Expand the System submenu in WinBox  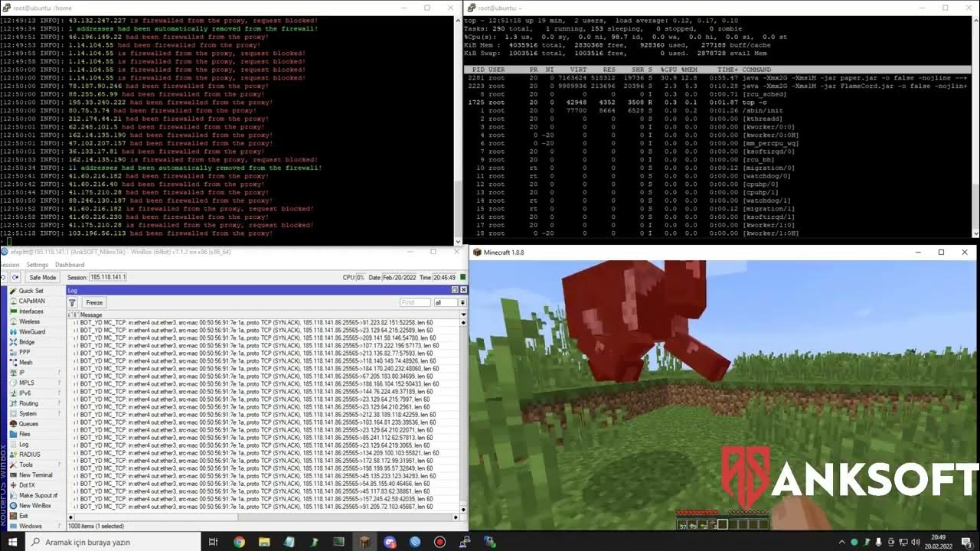point(34,414)
